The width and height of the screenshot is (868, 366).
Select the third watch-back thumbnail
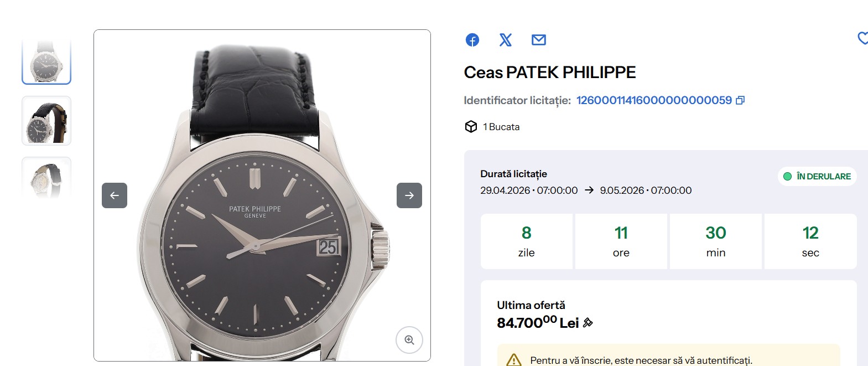pyautogui.click(x=46, y=178)
